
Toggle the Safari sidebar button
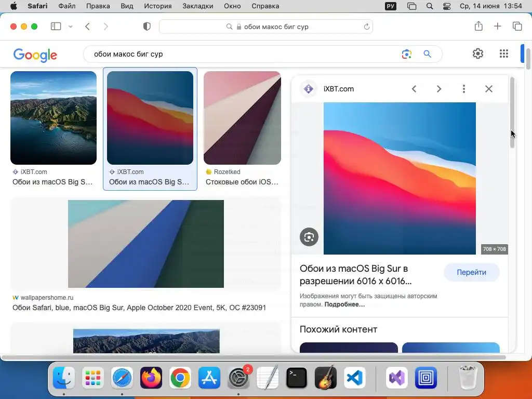[56, 26]
